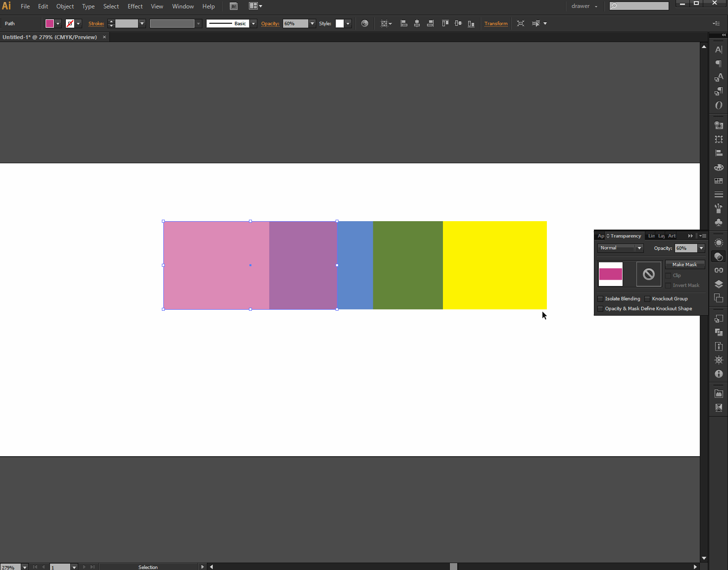This screenshot has width=728, height=570.
Task: Click the empty opacity mask thumbnail
Action: tap(648, 274)
